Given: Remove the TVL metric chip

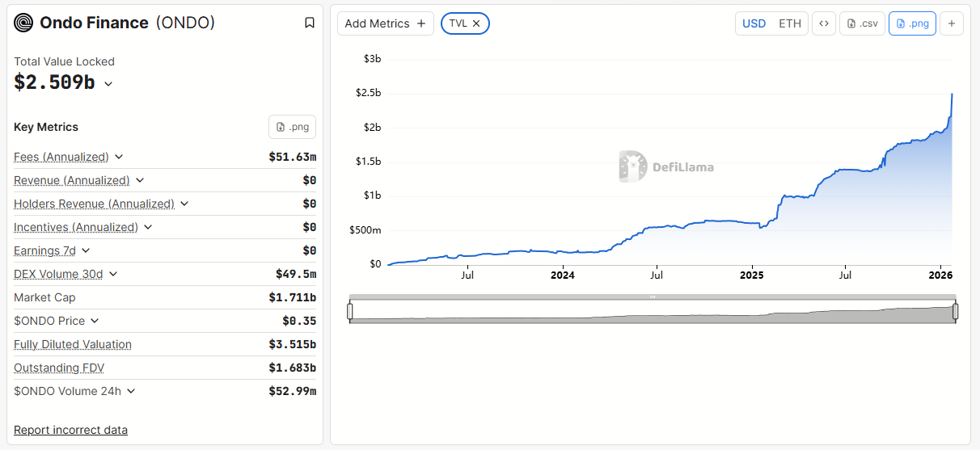Looking at the screenshot, I should click(476, 23).
